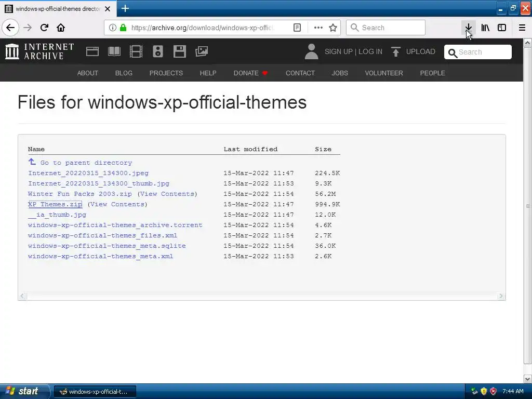Viewport: 532px width, 399px height.
Task: Click the Forward arrow button
Action: point(28,28)
